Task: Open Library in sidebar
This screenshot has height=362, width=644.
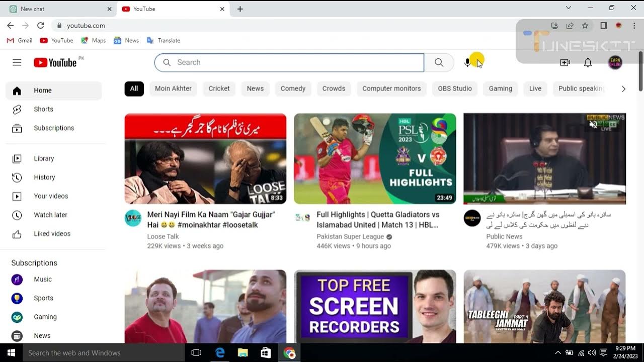Action: [x=54, y=158]
